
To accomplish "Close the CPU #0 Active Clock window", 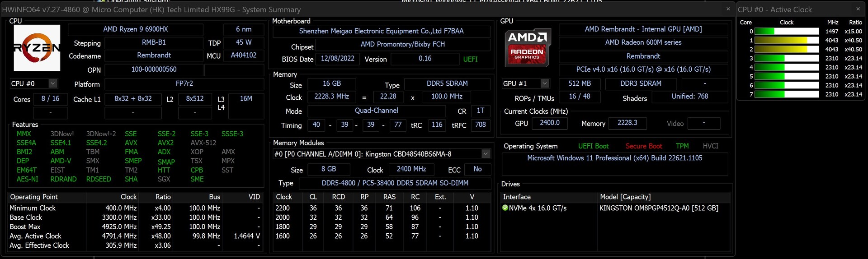I will click(858, 9).
